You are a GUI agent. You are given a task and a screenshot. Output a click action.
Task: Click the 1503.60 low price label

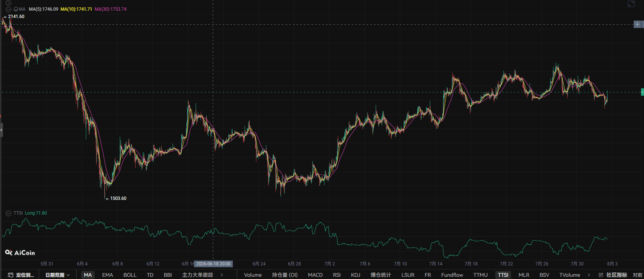[118, 198]
